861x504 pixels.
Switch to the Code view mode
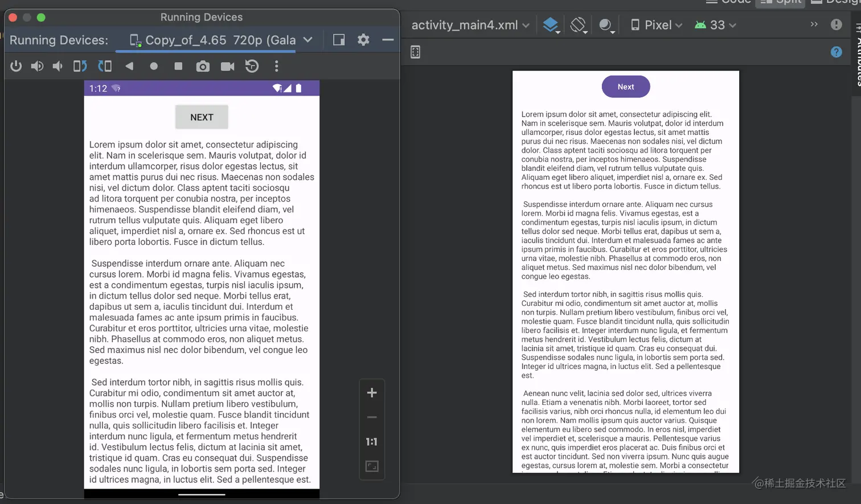pos(728,2)
